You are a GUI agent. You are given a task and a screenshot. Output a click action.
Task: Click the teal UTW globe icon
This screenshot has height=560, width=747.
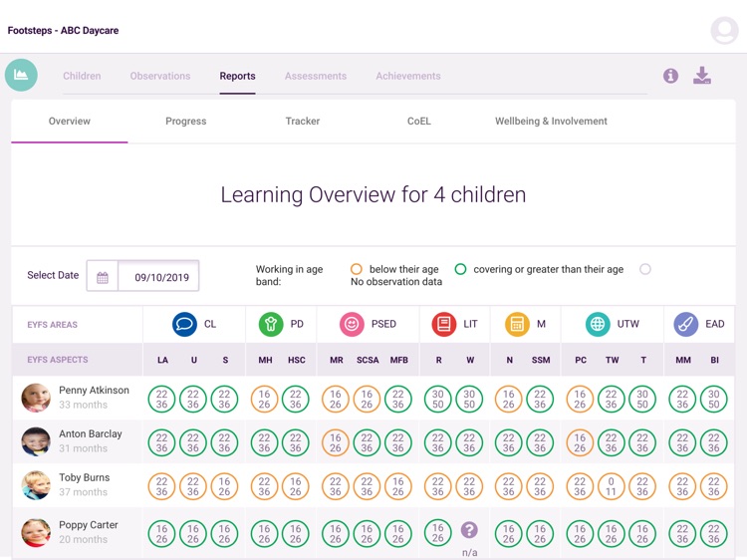point(598,324)
